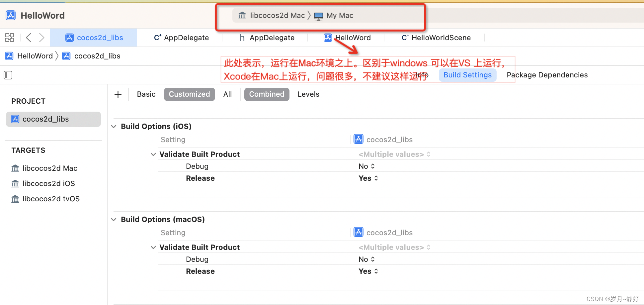Select the Release row under macOS options
The image size is (644, 305).
[x=401, y=271]
